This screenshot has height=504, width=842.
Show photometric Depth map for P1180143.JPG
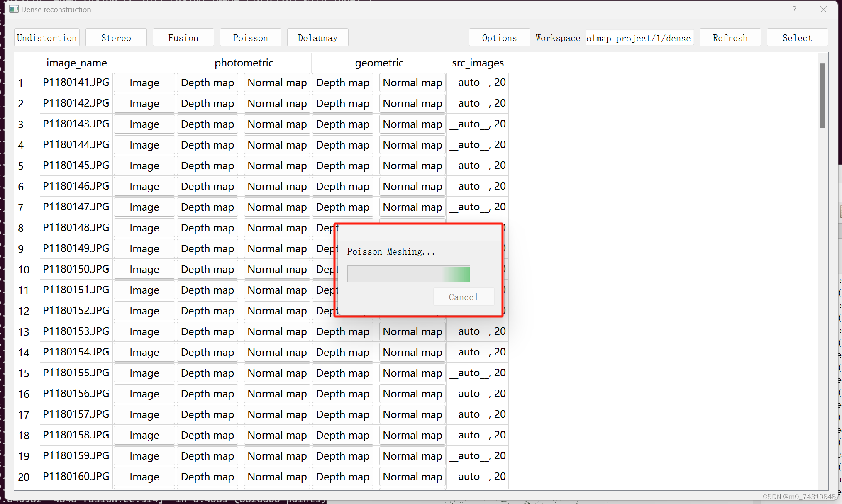[x=207, y=124]
